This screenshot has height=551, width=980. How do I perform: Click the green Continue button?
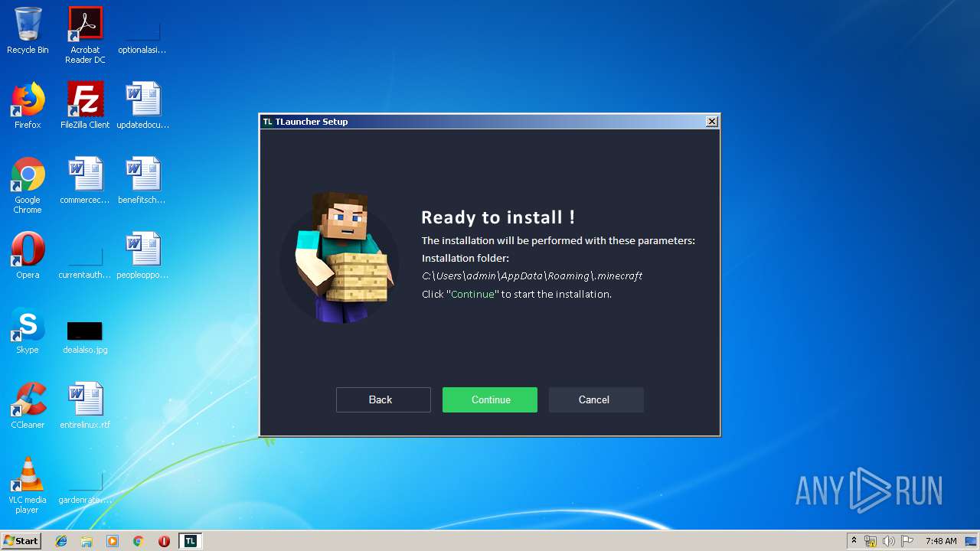(x=490, y=399)
